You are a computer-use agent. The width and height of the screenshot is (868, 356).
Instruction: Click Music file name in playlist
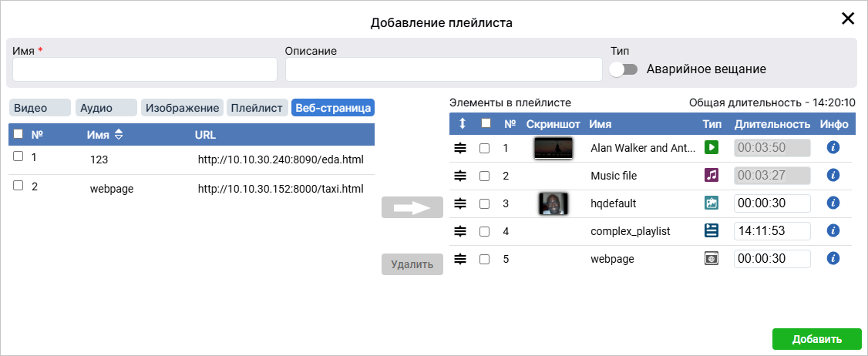[614, 176]
